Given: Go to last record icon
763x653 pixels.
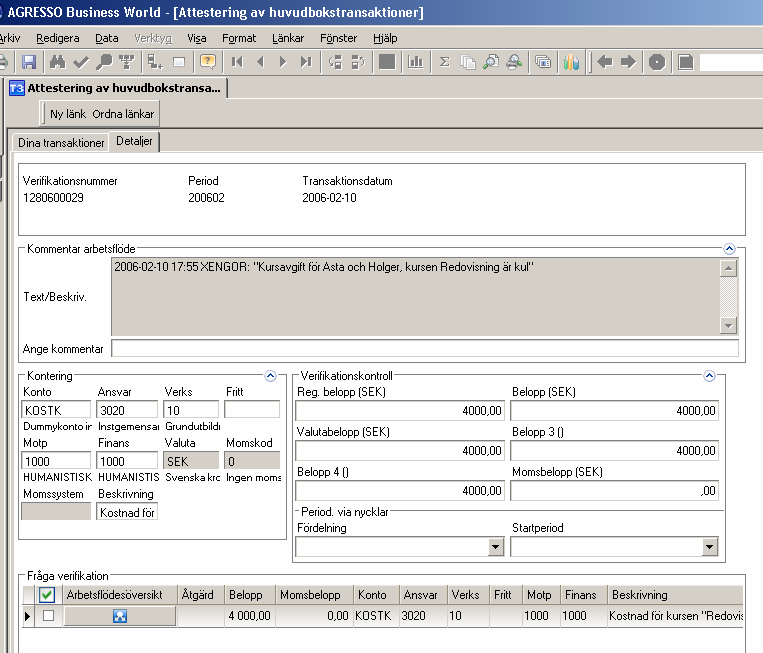Looking at the screenshot, I should (306, 62).
